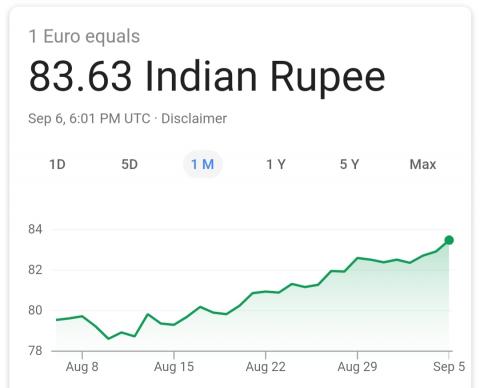Screen dimensions: 480x388
Task: Click the 84 y-axis value label
Action: [x=35, y=229]
